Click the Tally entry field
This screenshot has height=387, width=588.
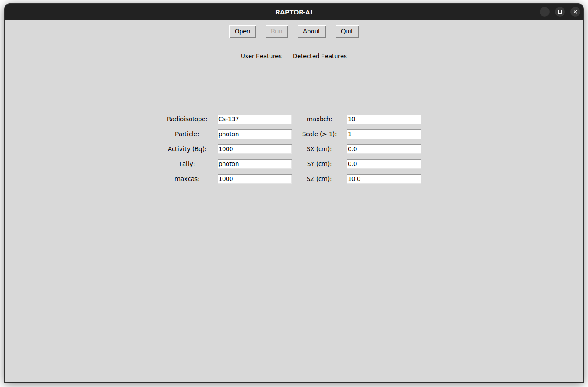pos(254,164)
